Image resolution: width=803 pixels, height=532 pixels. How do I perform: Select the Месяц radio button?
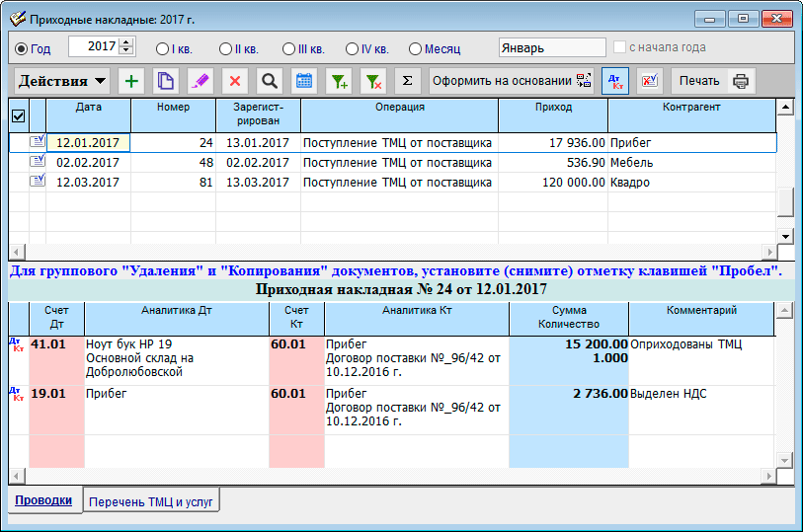(x=415, y=48)
